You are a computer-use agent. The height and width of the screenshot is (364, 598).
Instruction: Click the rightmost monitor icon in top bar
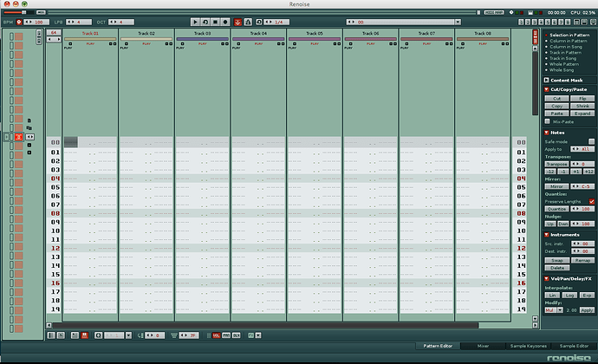(593, 23)
